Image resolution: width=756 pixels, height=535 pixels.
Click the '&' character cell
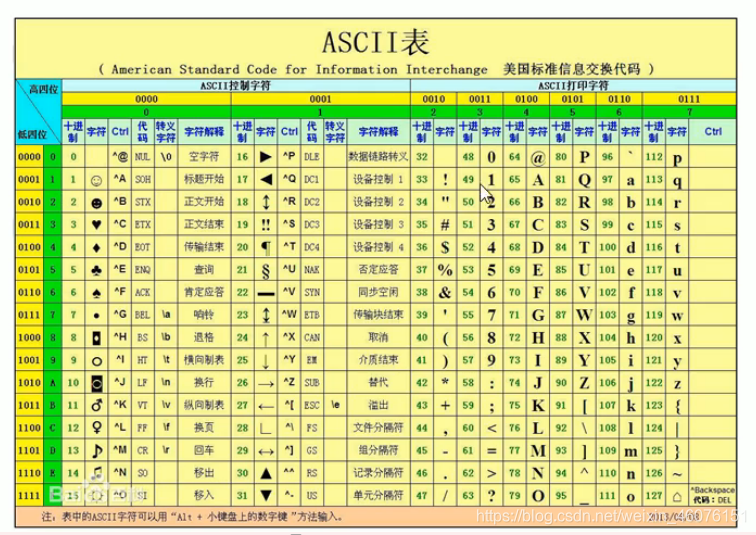tap(445, 293)
